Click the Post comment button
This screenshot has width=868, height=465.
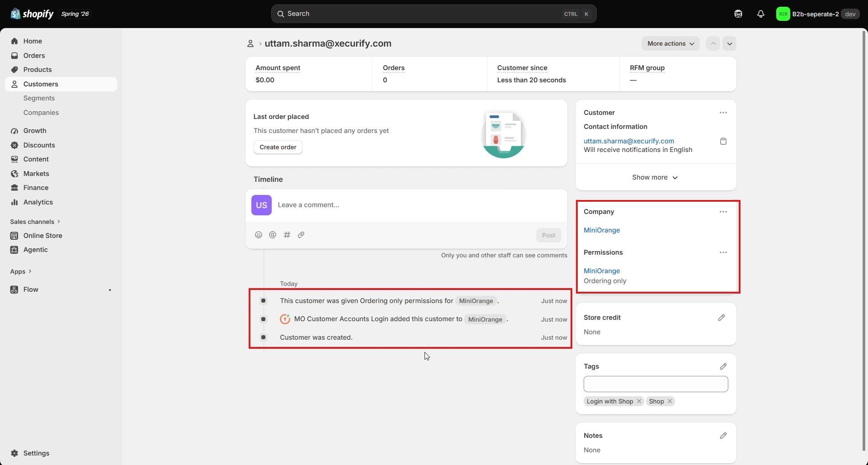coord(548,236)
